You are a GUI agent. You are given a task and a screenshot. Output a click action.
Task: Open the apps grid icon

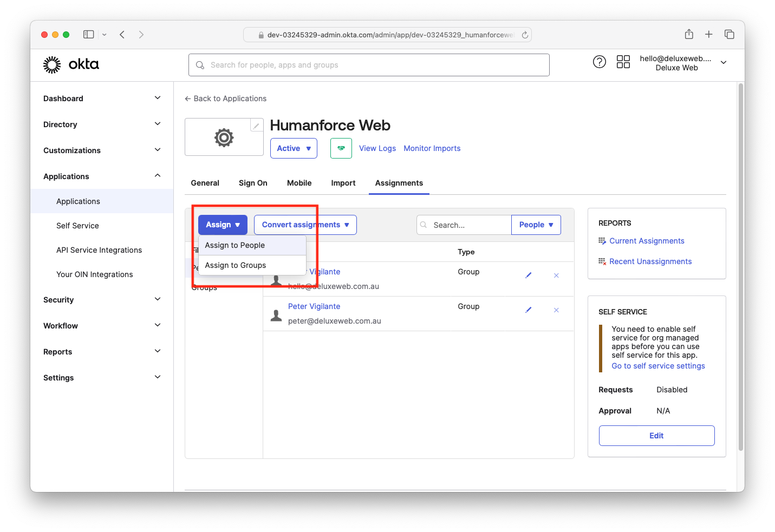(623, 62)
